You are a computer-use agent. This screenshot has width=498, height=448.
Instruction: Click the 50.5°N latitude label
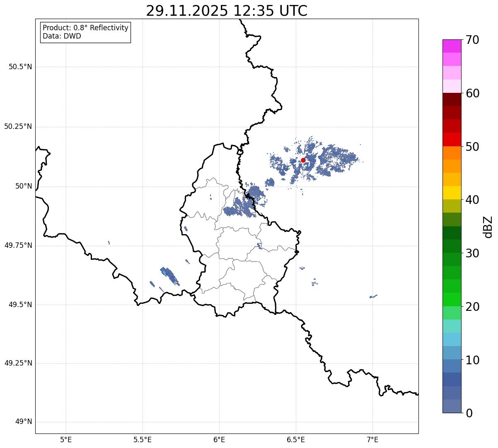20,67
